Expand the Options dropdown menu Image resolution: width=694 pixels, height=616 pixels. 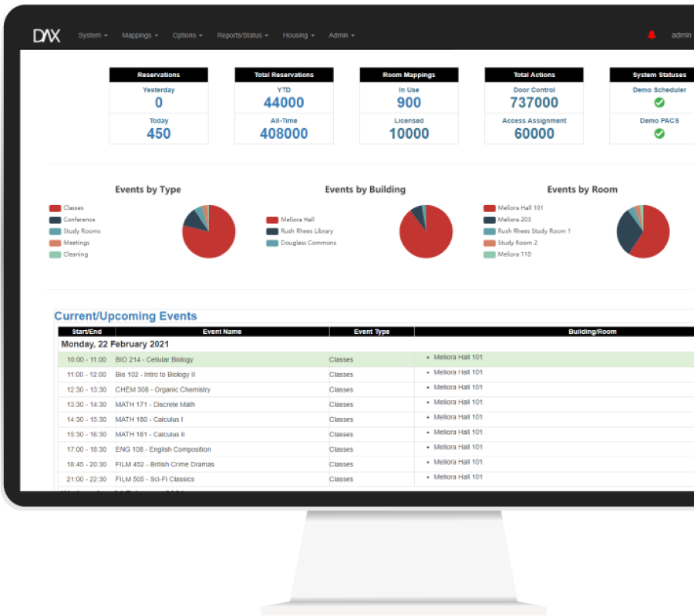tap(187, 35)
